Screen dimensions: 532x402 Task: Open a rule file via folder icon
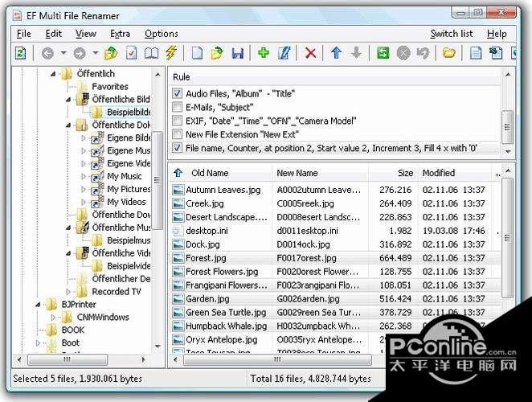coord(217,53)
